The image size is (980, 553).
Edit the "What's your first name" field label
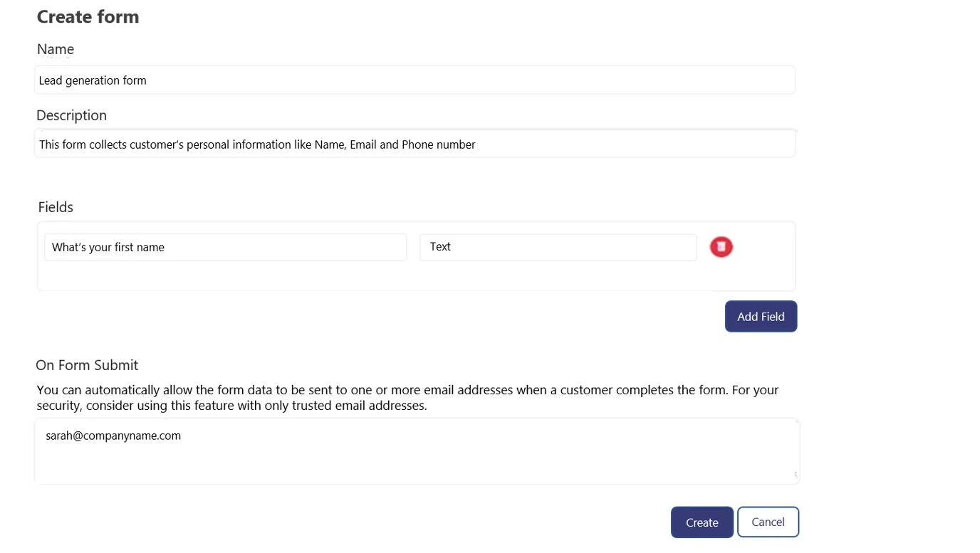pyautogui.click(x=225, y=248)
